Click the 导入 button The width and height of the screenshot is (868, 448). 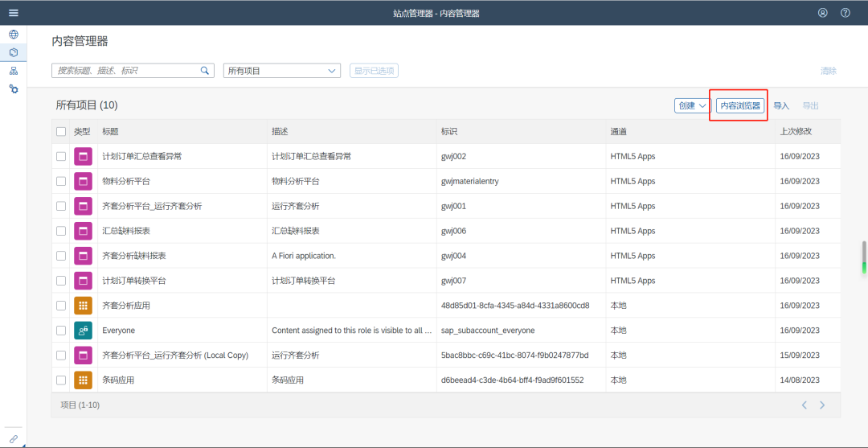(x=781, y=105)
